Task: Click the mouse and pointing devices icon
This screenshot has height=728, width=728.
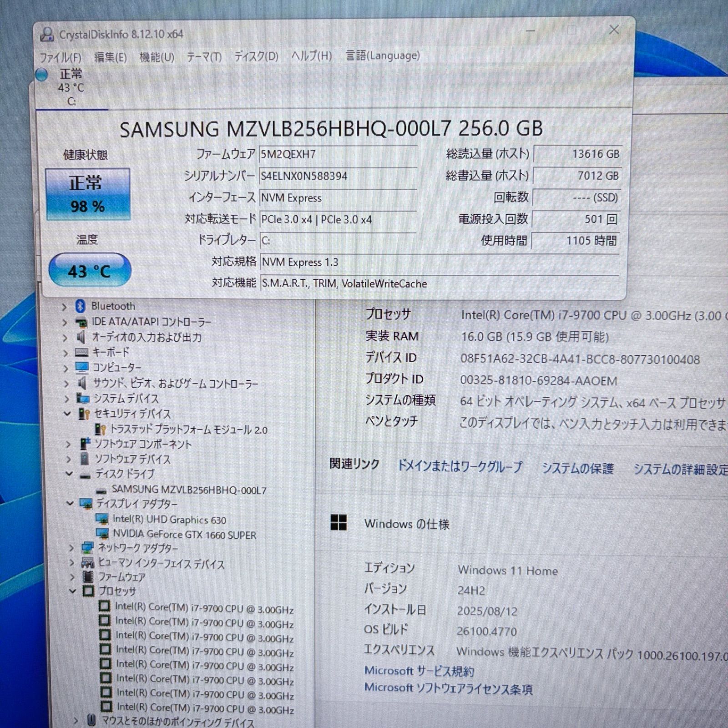Action: pos(91,720)
